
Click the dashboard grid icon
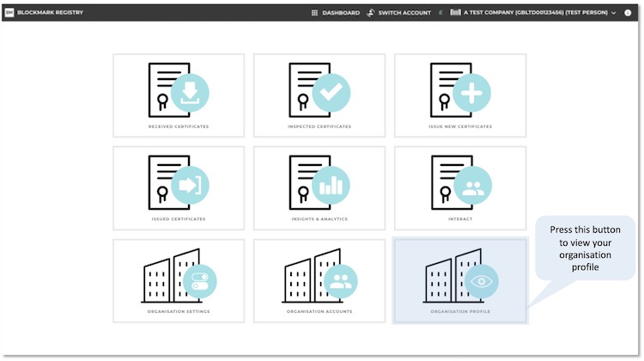315,13
